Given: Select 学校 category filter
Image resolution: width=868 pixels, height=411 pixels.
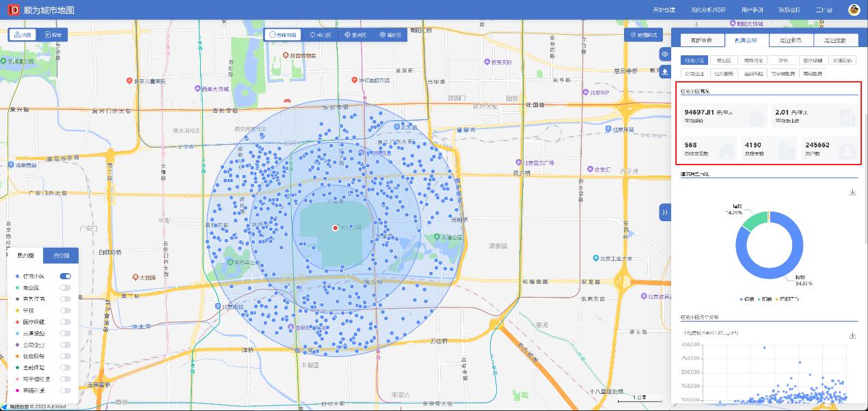Looking at the screenshot, I should pos(783,61).
